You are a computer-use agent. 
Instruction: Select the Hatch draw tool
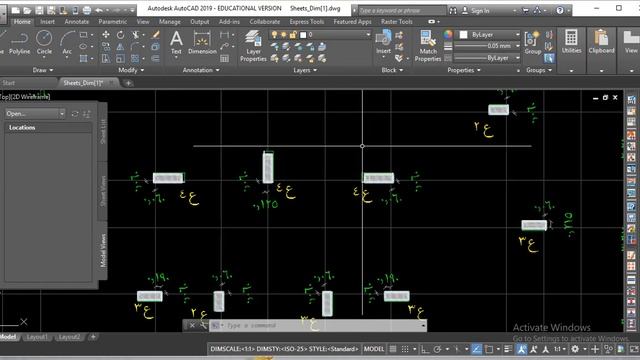[83, 59]
